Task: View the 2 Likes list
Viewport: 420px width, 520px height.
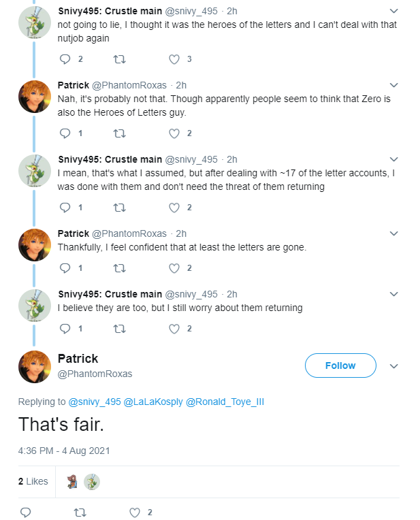Action: pyautogui.click(x=33, y=481)
